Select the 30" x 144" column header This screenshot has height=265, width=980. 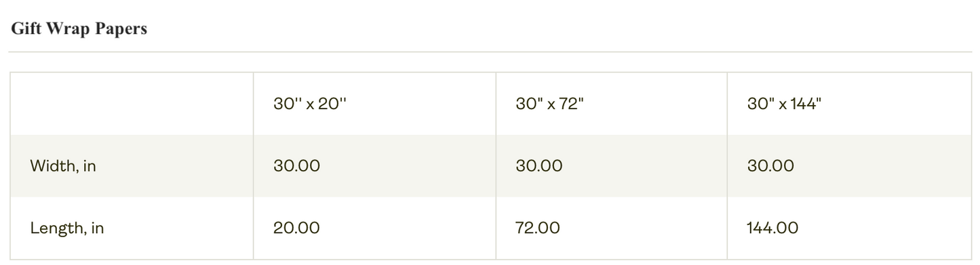pos(784,104)
